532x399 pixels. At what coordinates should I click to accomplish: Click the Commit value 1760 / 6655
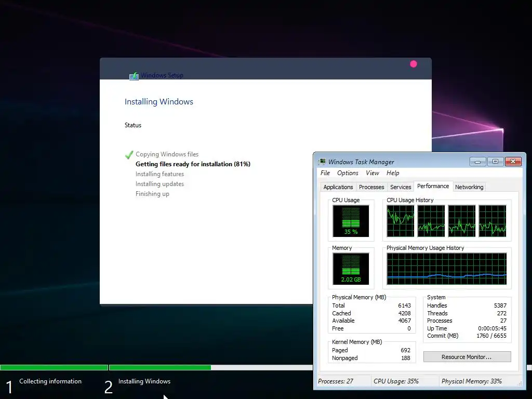point(491,336)
